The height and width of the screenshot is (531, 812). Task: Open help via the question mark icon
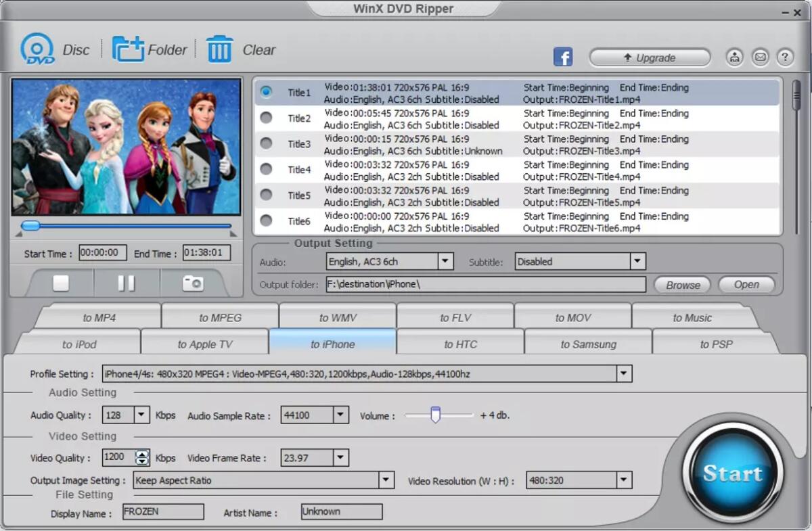click(x=784, y=57)
